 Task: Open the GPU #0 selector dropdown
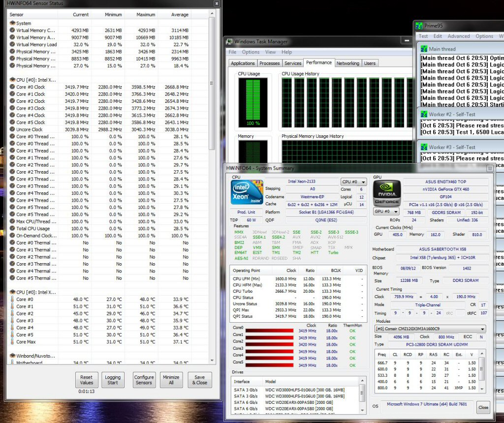[x=386, y=211]
